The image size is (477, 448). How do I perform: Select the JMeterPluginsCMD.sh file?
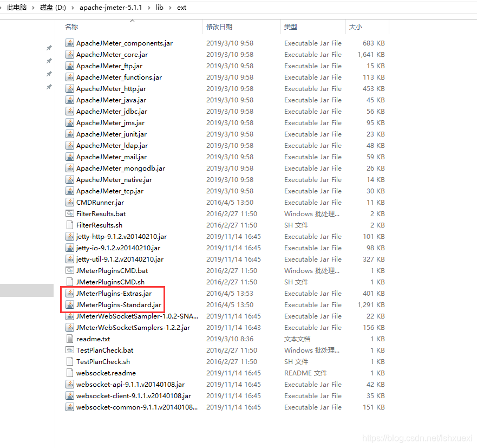110,282
